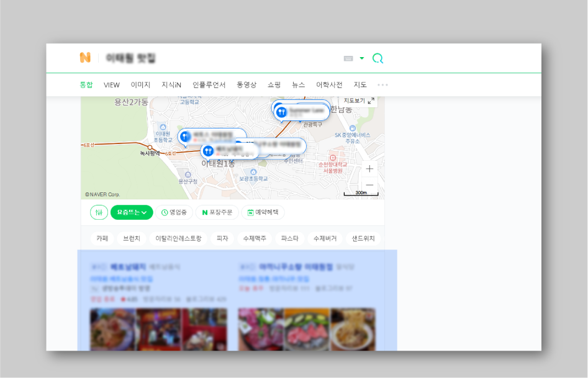Open more search tabs via three dots
This screenshot has height=378, width=588.
(x=382, y=85)
